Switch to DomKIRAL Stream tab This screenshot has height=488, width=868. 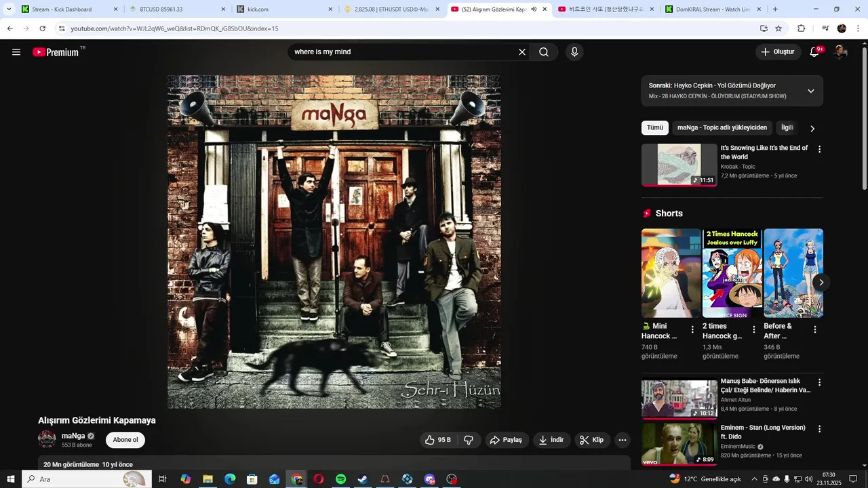tap(713, 9)
